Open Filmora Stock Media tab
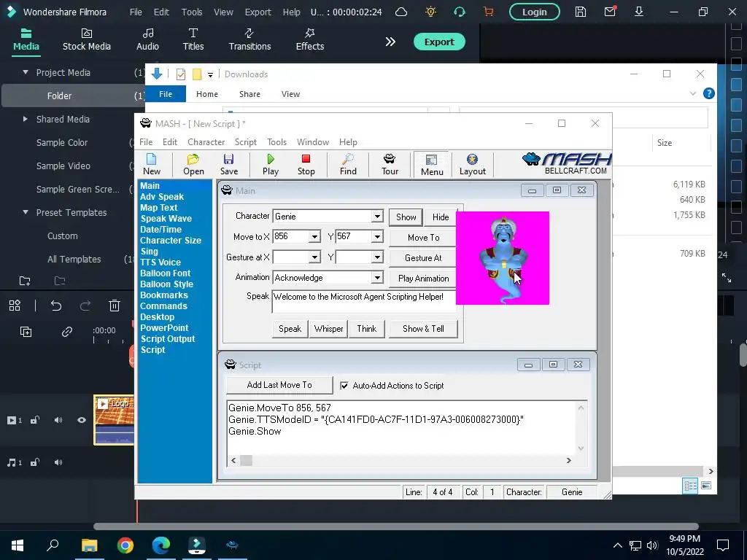The height and width of the screenshot is (560, 747). pyautogui.click(x=87, y=40)
